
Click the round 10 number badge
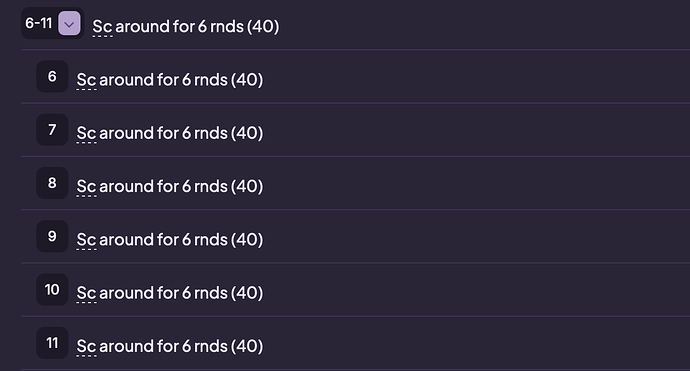coord(52,290)
